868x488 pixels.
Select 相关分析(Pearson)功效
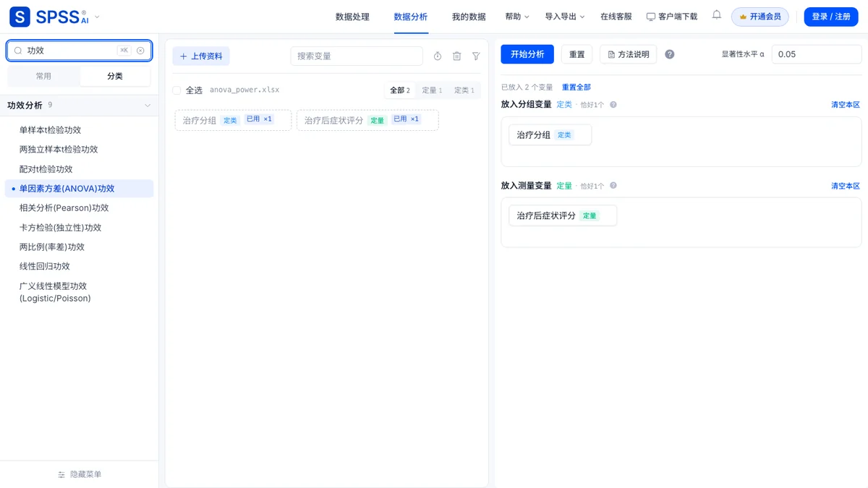79,208
